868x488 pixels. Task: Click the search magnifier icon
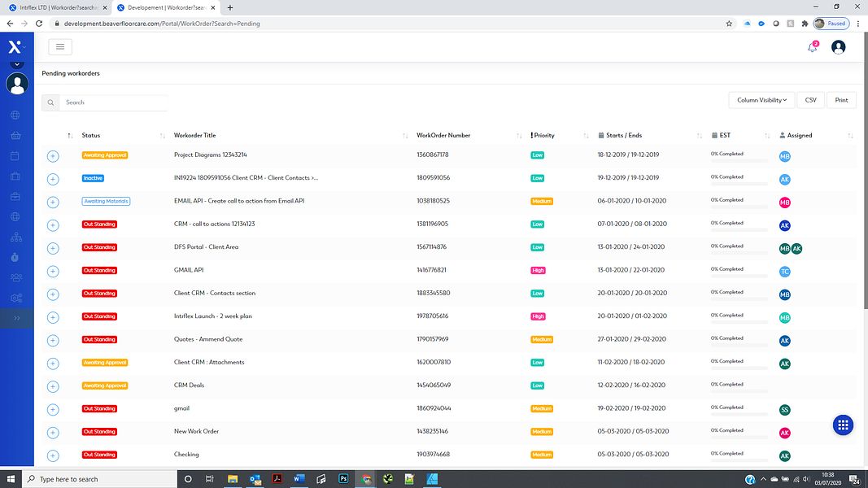(x=50, y=102)
